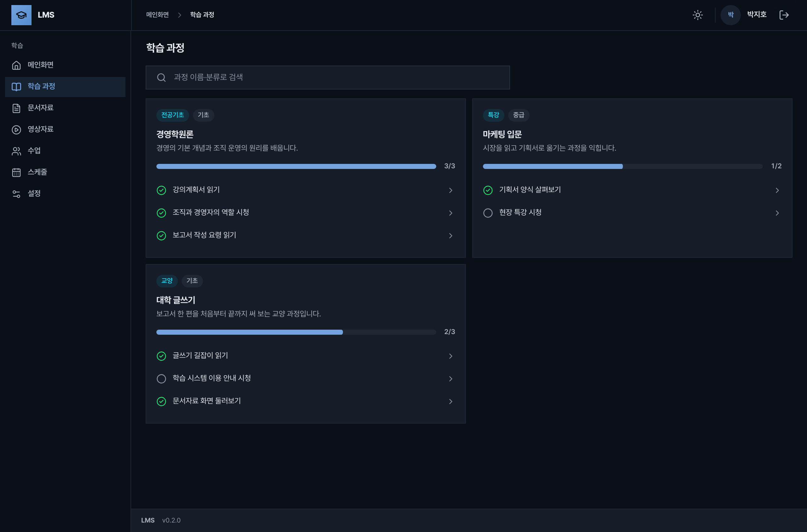Toggle completion check for 글쓰기 길잡이 읽기
This screenshot has height=532, width=807.
pos(161,356)
